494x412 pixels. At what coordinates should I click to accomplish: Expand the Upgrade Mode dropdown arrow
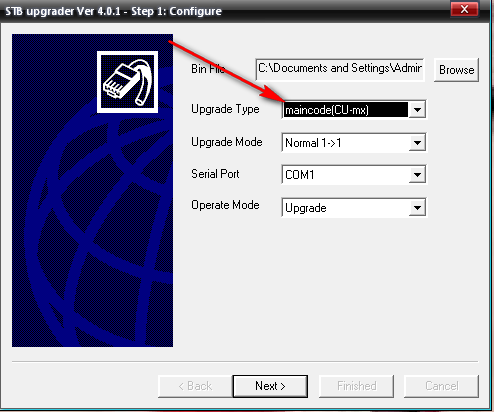pos(417,143)
